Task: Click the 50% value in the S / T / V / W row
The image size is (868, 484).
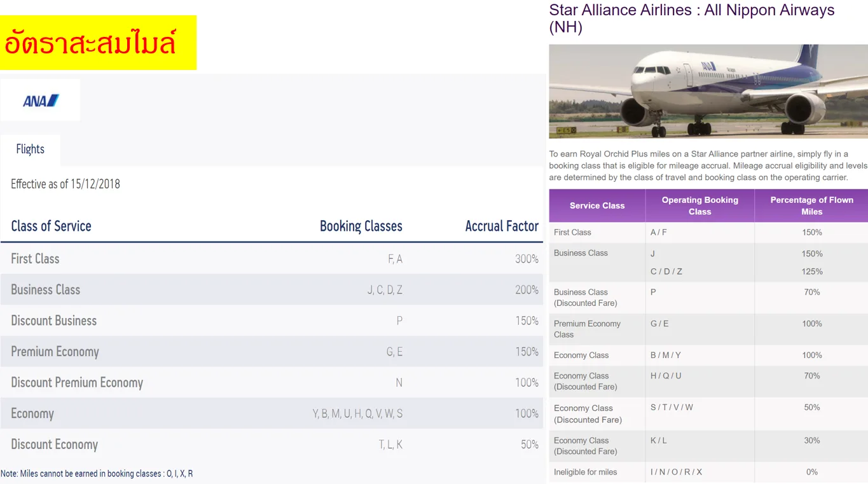Action: (x=812, y=408)
